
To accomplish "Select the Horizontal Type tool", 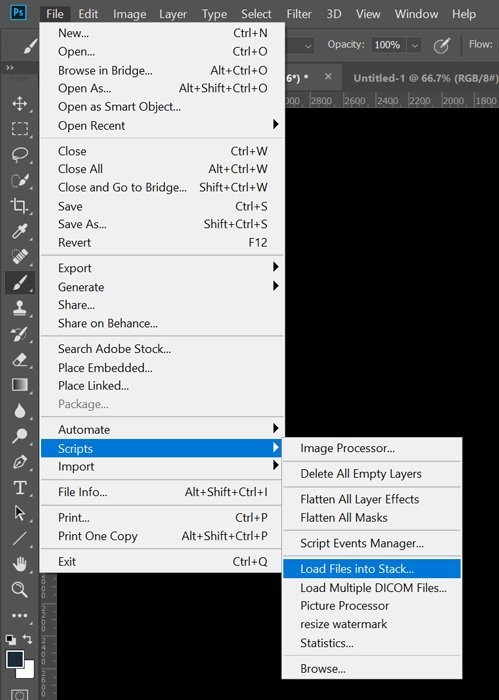I will 19,488.
